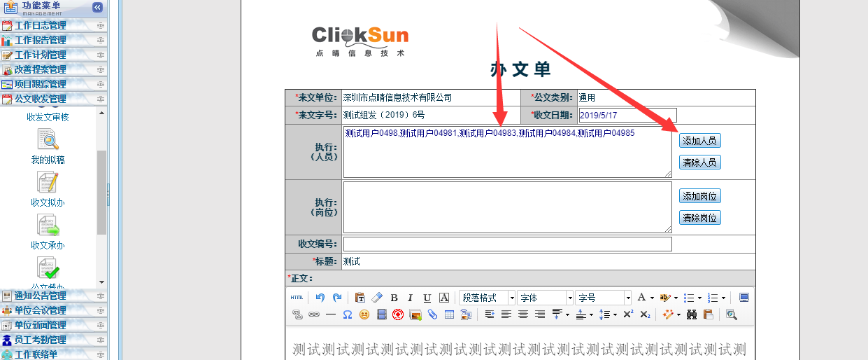This screenshot has height=360, width=868.
Task: Click the 执行(岗位) text area
Action: coord(507,207)
